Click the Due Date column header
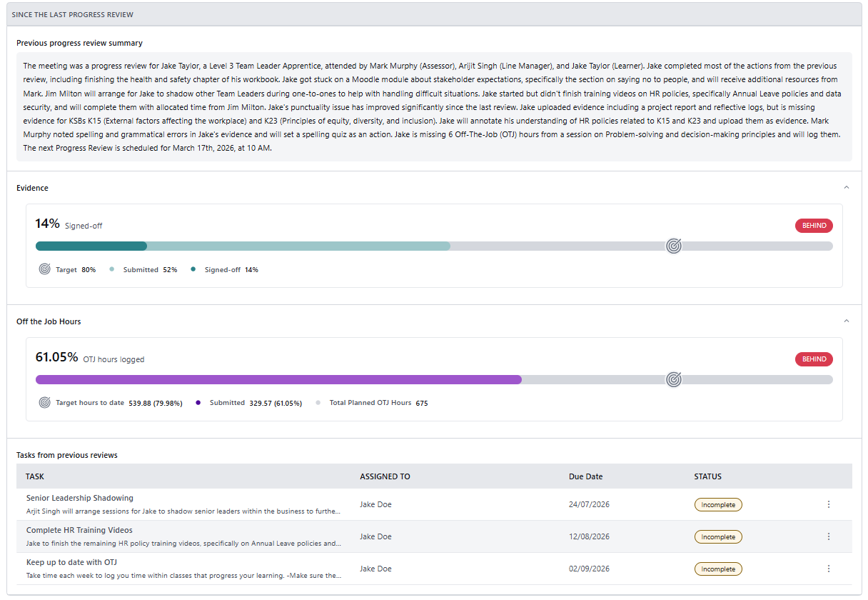 586,476
